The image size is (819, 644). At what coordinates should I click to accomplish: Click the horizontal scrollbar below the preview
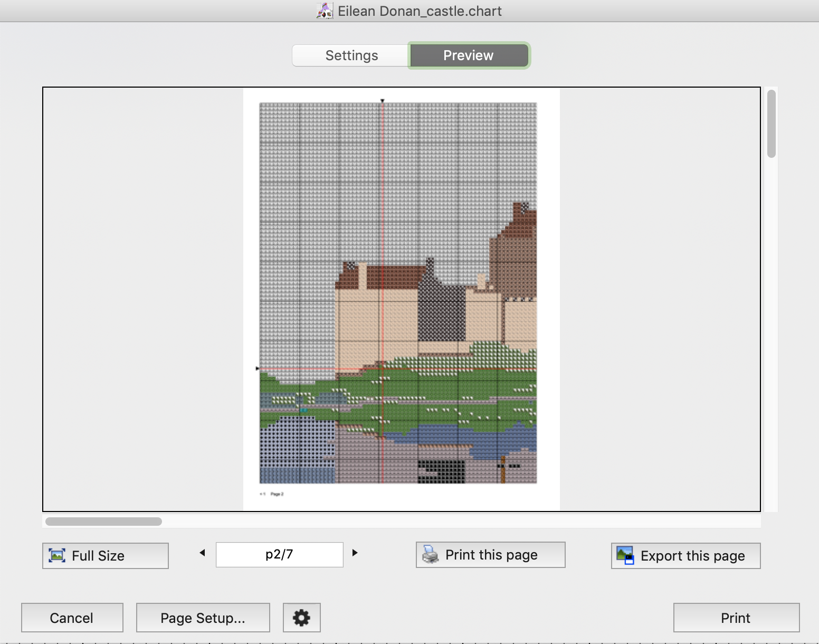pos(103,522)
